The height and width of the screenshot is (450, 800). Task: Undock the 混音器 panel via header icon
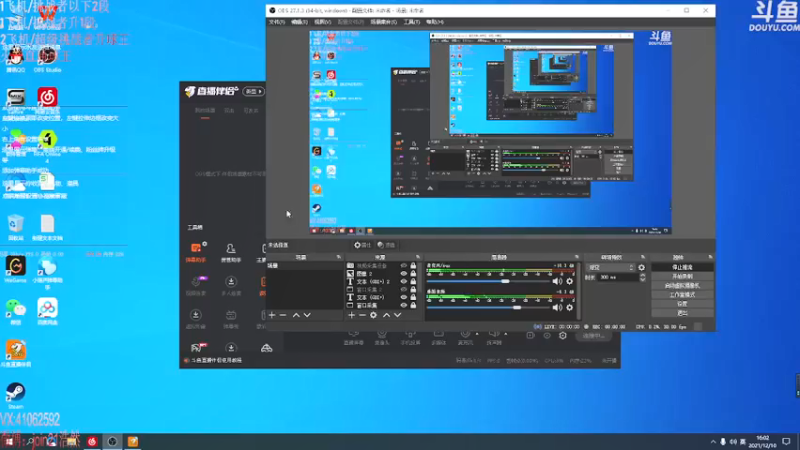577,257
